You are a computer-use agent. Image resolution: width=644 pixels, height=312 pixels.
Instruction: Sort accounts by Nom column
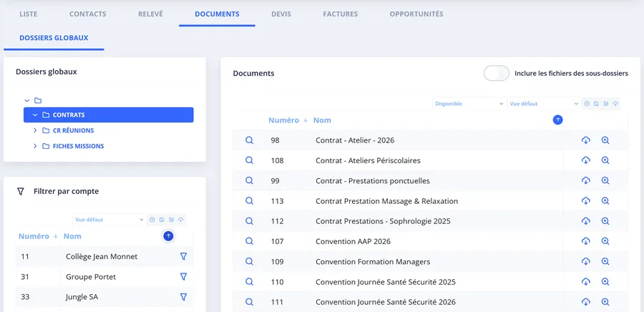click(72, 236)
